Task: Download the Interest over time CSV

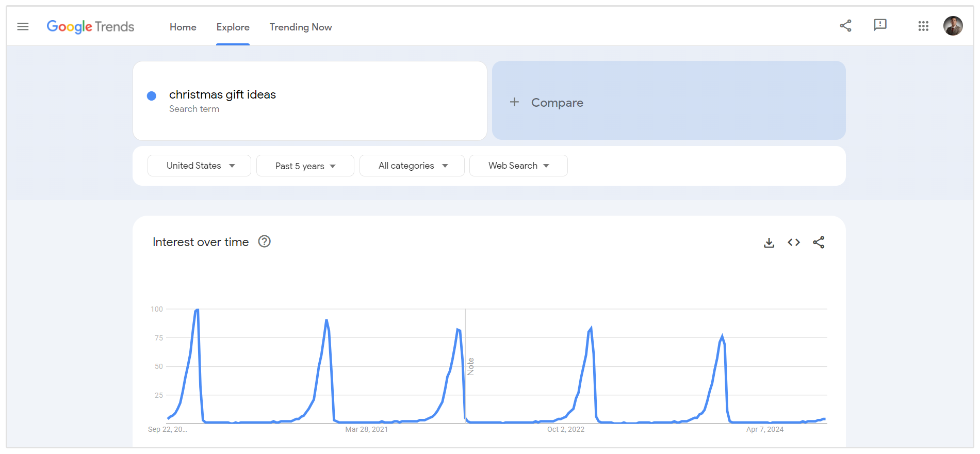Action: [769, 242]
